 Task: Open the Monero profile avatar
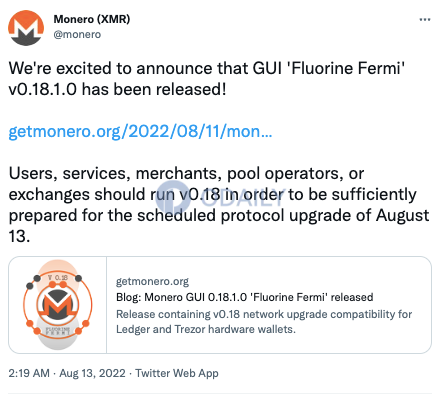pyautogui.click(x=26, y=28)
